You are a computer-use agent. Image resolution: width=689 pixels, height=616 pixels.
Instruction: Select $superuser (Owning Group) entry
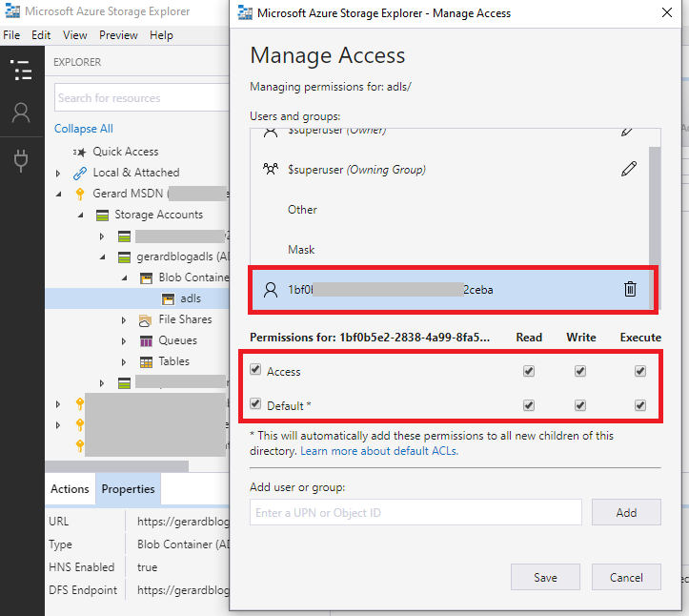[450, 170]
